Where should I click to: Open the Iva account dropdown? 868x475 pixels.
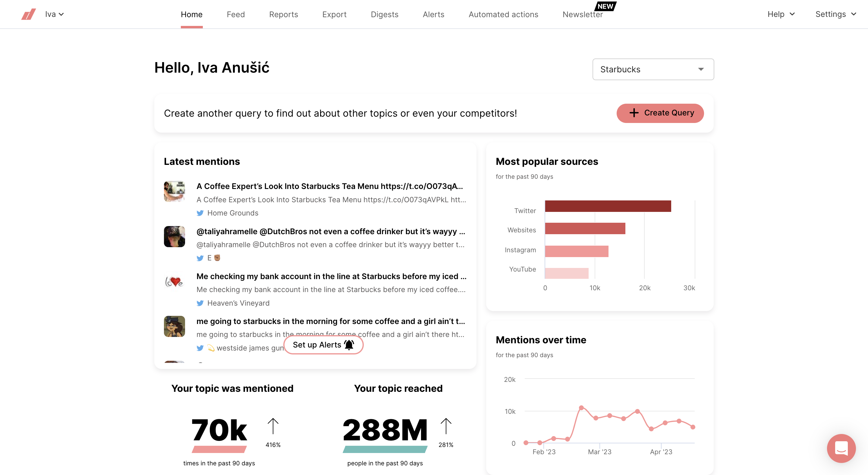[x=54, y=14]
